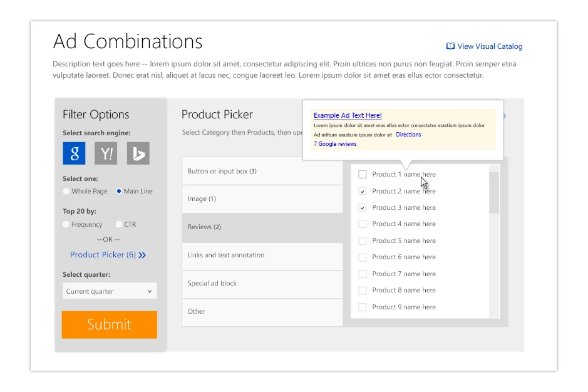
Task: Select the Button or input box category
Action: [x=262, y=171]
